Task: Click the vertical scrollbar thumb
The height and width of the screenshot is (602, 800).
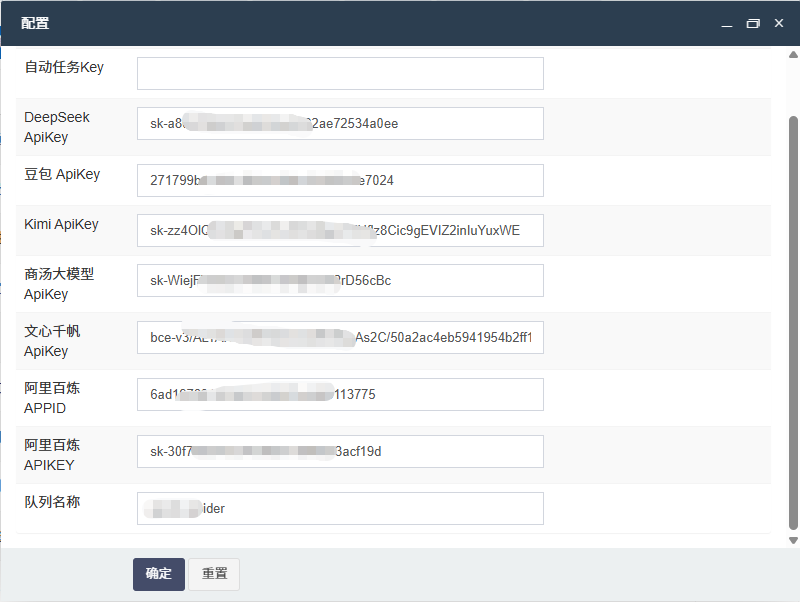Action: point(793,323)
